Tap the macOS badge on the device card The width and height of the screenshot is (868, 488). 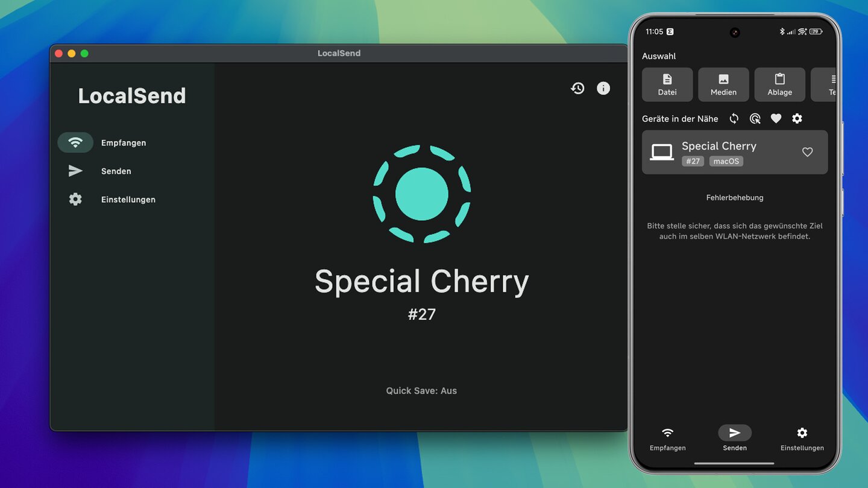pos(726,161)
